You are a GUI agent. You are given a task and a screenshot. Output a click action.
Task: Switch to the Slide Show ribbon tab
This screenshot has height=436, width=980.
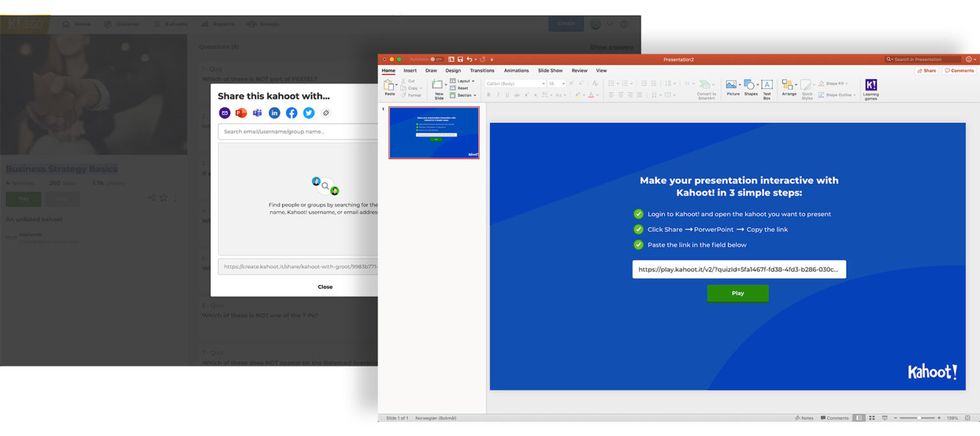point(550,70)
